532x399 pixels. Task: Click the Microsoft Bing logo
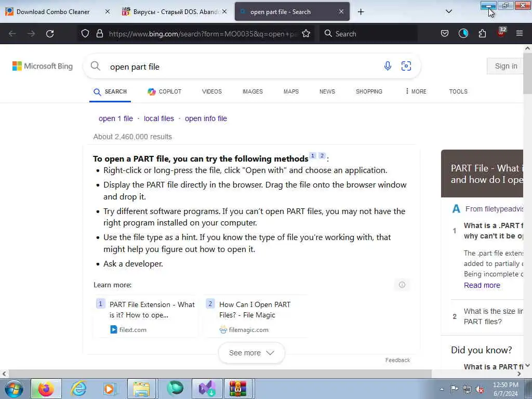[x=43, y=66]
